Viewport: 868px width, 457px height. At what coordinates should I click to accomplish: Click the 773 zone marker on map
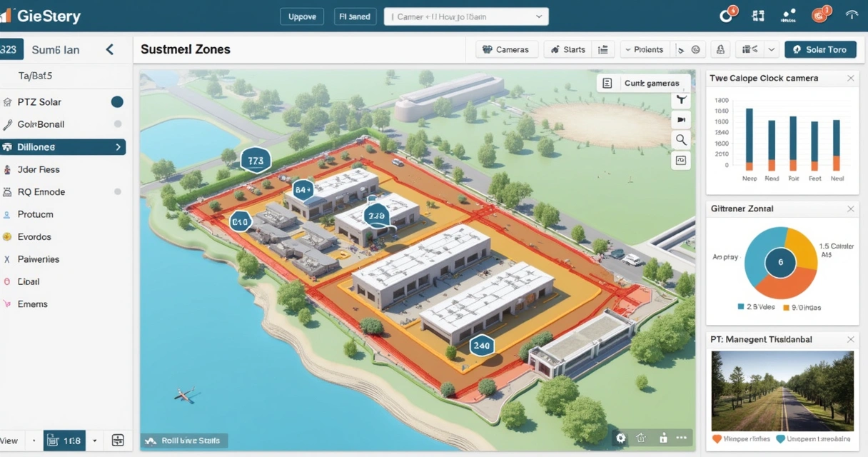coord(256,161)
